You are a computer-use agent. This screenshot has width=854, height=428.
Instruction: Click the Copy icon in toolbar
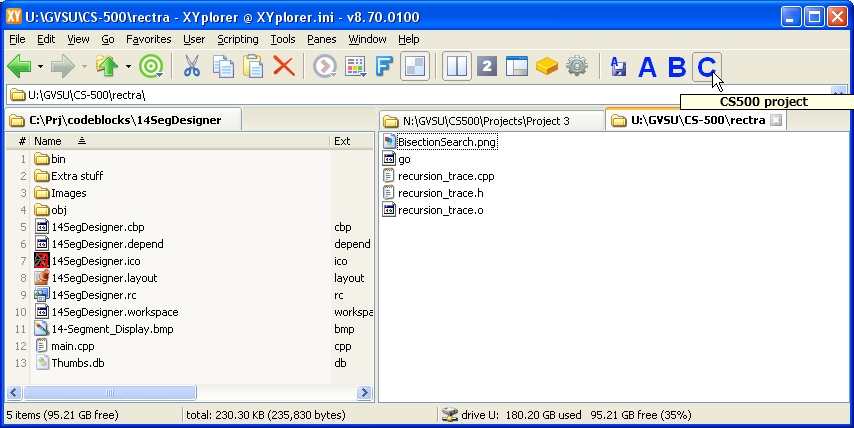(223, 67)
